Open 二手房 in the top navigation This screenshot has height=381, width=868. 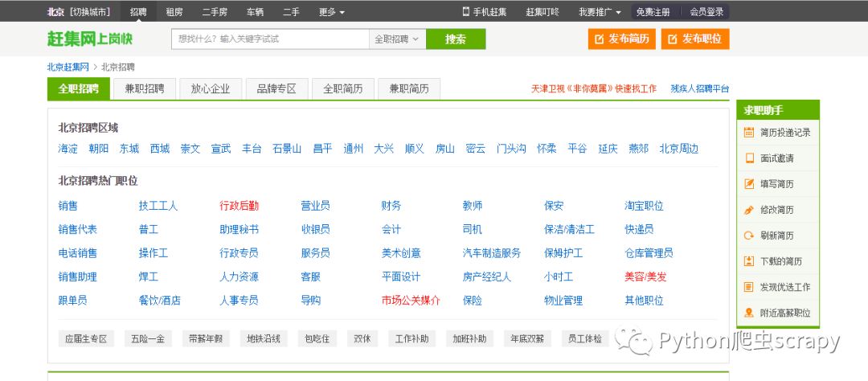click(215, 11)
